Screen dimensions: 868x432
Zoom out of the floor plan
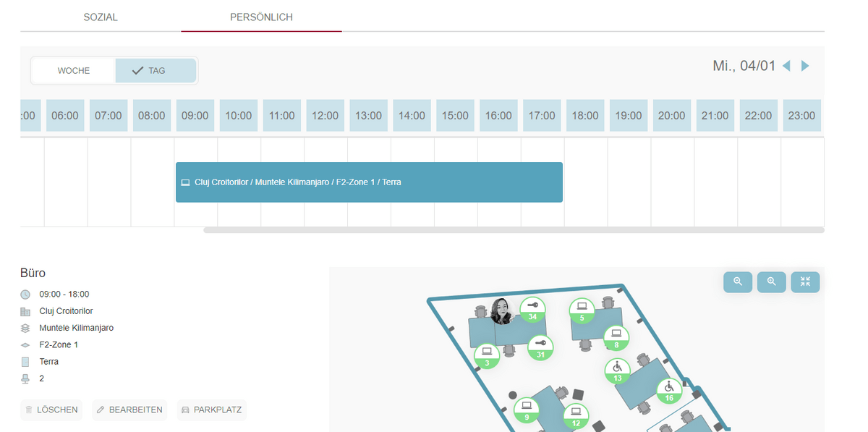coord(738,282)
